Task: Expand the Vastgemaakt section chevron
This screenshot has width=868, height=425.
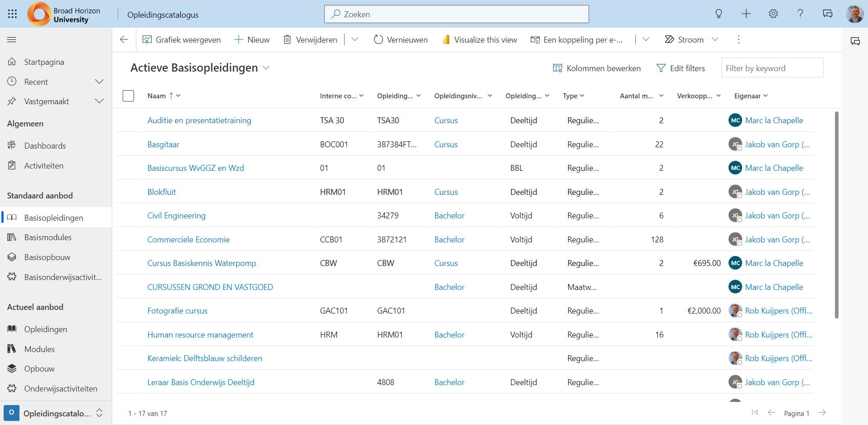Action: [x=99, y=101]
